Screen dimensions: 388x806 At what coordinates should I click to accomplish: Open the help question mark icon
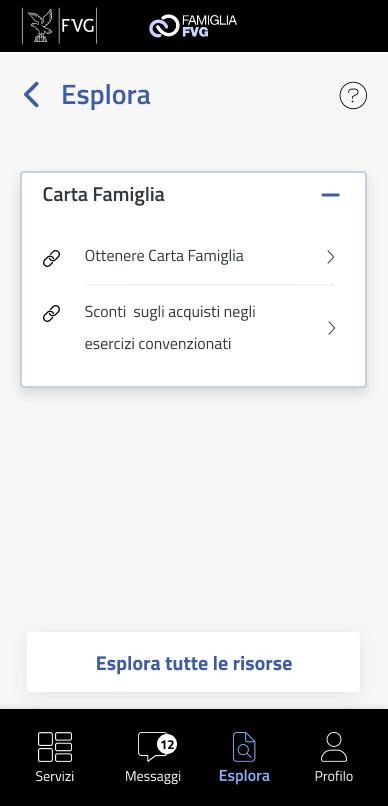pos(353,96)
